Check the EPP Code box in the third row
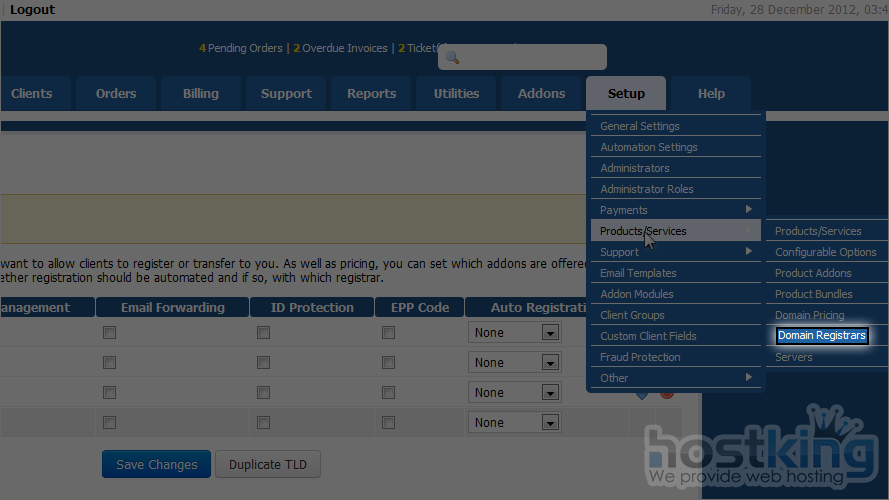Viewport: 889px width, 500px height. 388,393
